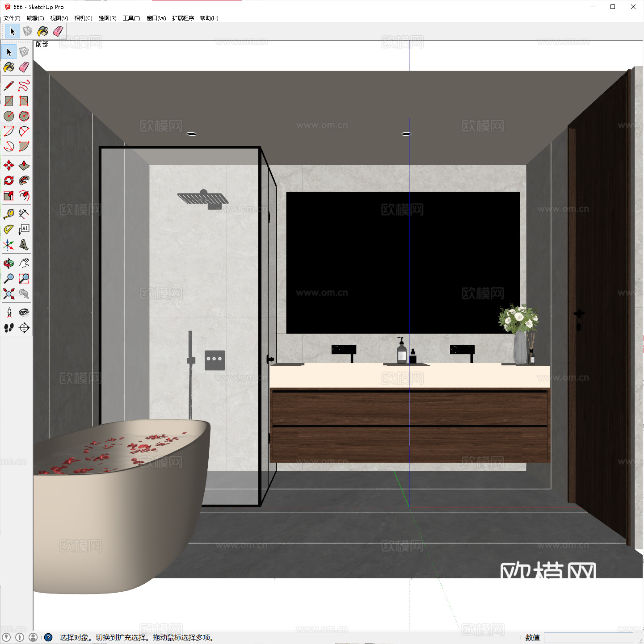The image size is (644, 644).
Task: Open the 编辑(E) menu
Action: (x=35, y=18)
